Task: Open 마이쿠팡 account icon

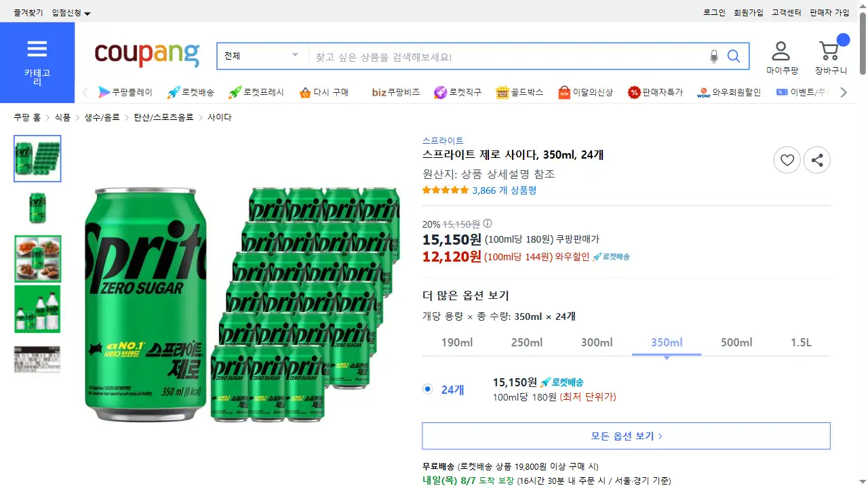Action: pos(782,57)
